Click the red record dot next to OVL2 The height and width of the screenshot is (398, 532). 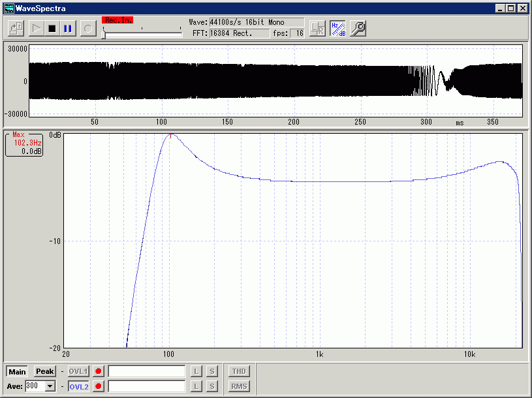tap(99, 386)
